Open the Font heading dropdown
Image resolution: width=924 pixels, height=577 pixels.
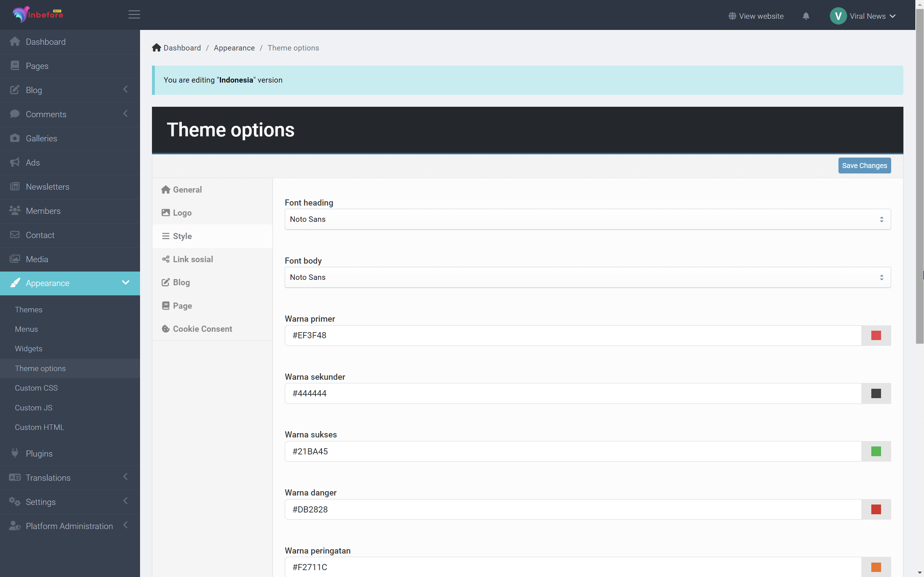pyautogui.click(x=588, y=219)
